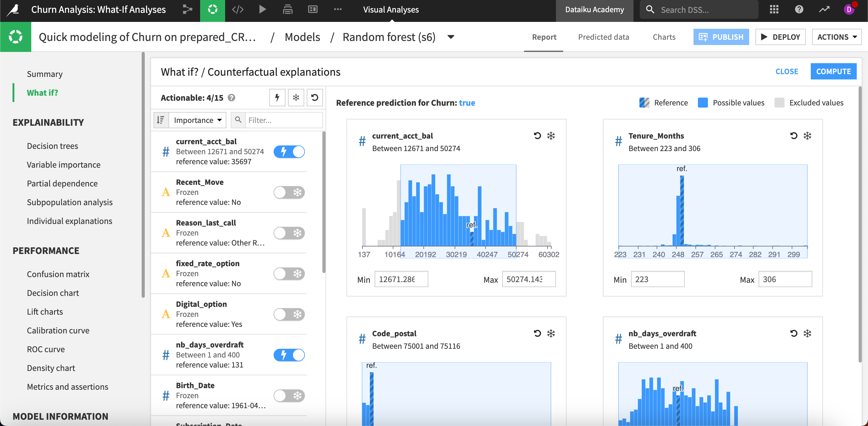868x426 pixels.
Task: Click the PUBLISH button
Action: click(x=721, y=37)
